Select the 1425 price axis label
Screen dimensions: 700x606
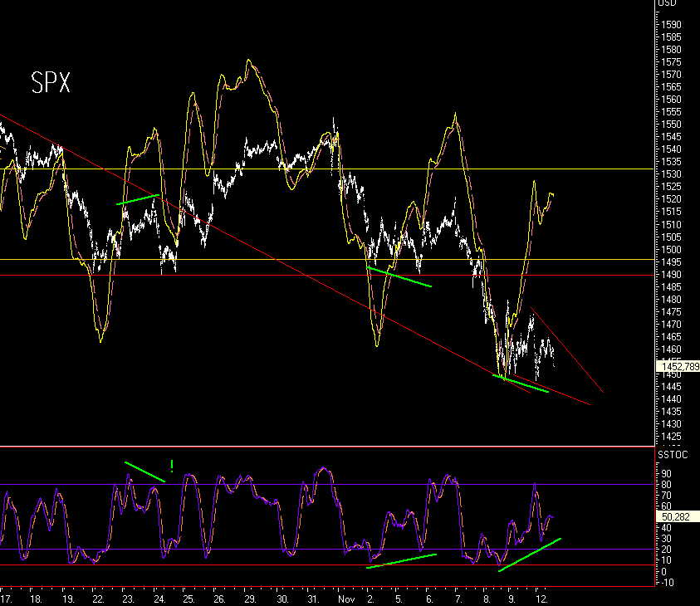click(670, 437)
